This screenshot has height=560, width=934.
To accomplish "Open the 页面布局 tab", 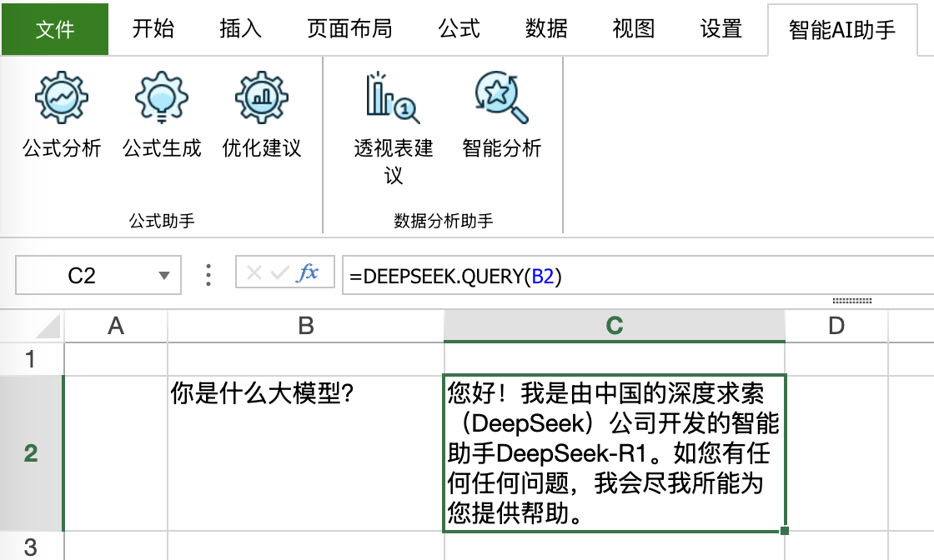I will click(349, 27).
